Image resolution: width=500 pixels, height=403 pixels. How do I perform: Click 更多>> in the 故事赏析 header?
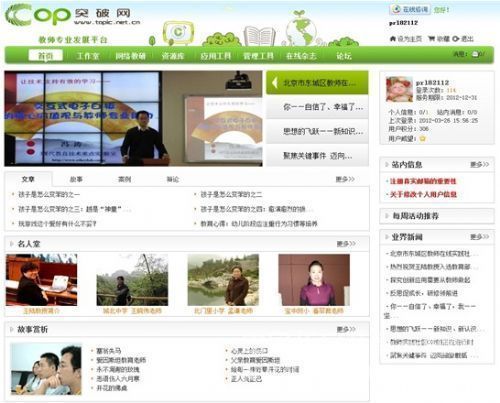[x=346, y=330]
